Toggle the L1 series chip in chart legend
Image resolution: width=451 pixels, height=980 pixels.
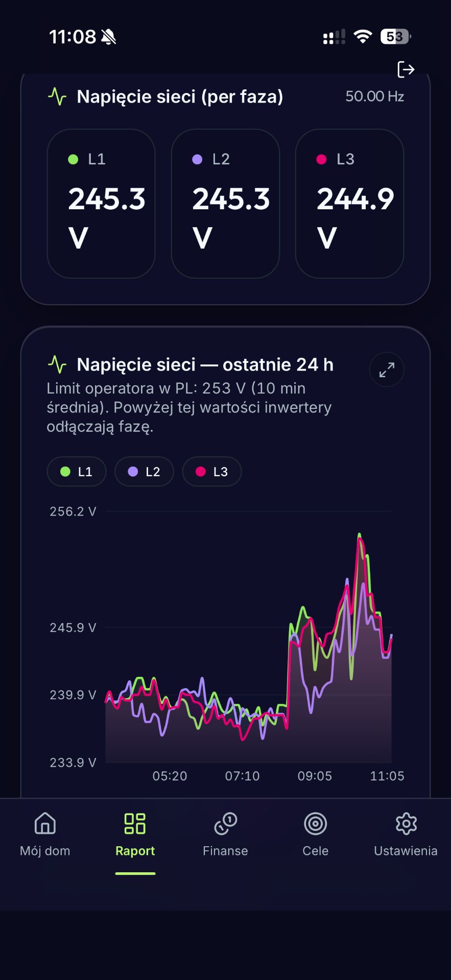77,472
